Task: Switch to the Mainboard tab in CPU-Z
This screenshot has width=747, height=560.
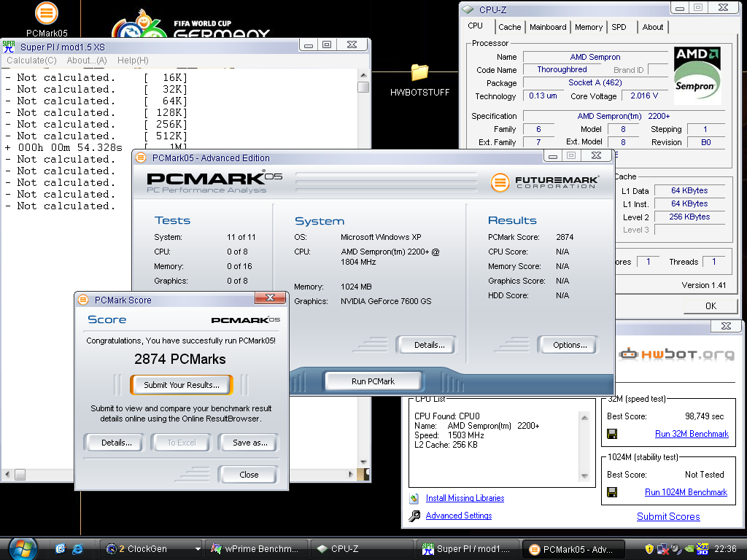Action: [x=548, y=27]
